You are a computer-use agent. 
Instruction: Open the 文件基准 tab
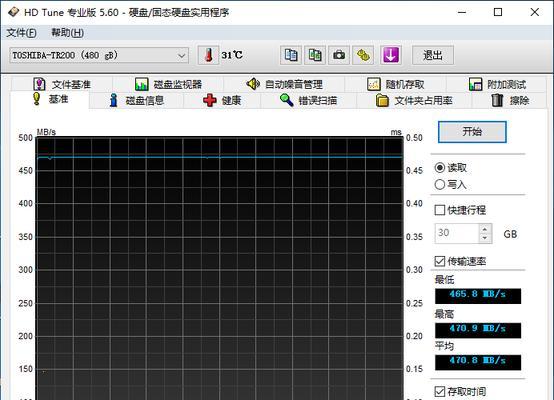pos(62,84)
